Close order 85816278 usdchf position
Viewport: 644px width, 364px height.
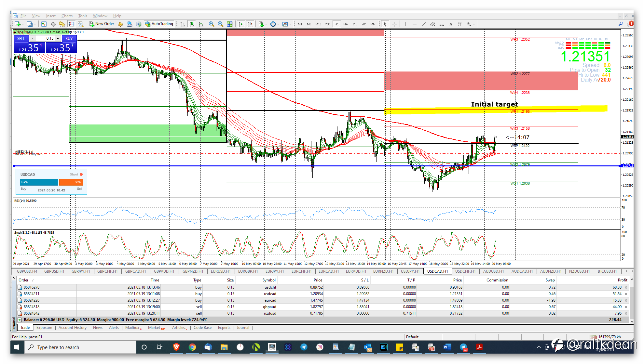tap(626, 287)
